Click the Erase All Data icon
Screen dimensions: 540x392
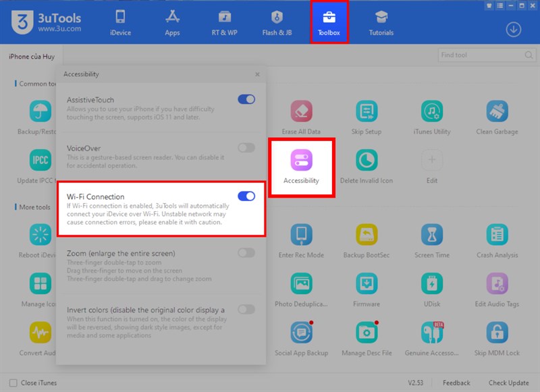(x=301, y=113)
